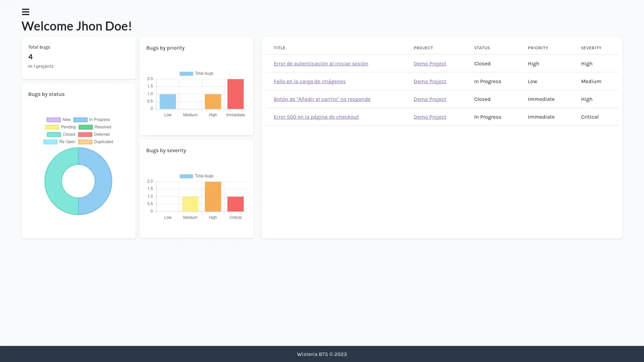Click the TITLE column header
This screenshot has width=644, height=362.
click(279, 48)
